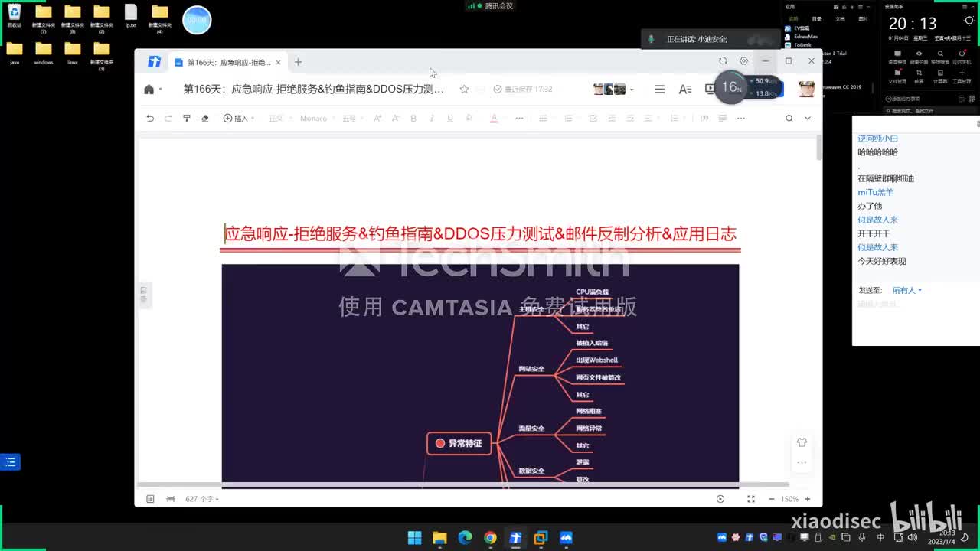Open the 所有人 recipient dropdown in chat
The height and width of the screenshot is (551, 980).
click(x=906, y=291)
